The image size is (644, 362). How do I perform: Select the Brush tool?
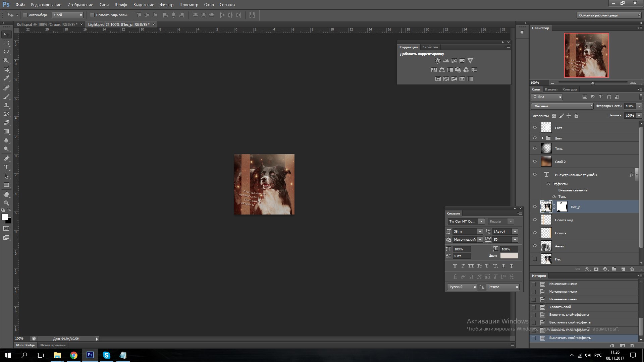6,97
